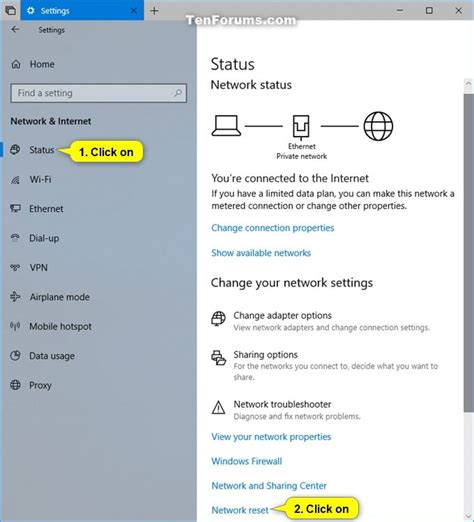
Task: Click in the Find a setting box
Action: point(98,93)
